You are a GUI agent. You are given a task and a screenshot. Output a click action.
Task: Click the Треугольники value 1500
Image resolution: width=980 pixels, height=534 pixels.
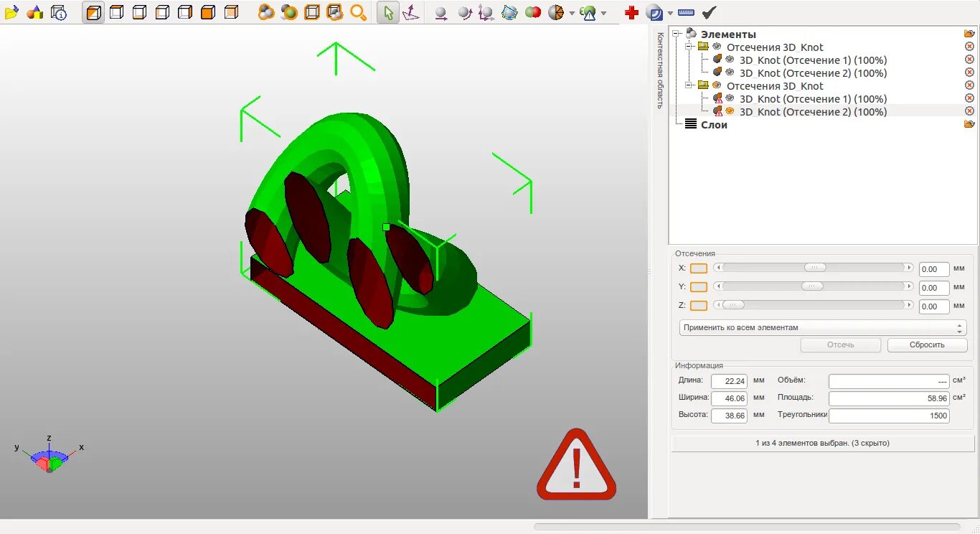(x=889, y=416)
